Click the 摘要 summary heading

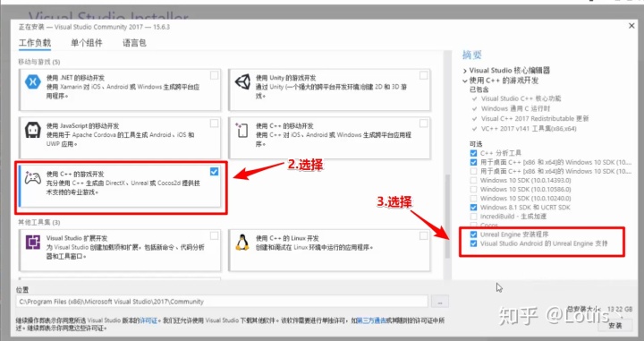tap(472, 55)
